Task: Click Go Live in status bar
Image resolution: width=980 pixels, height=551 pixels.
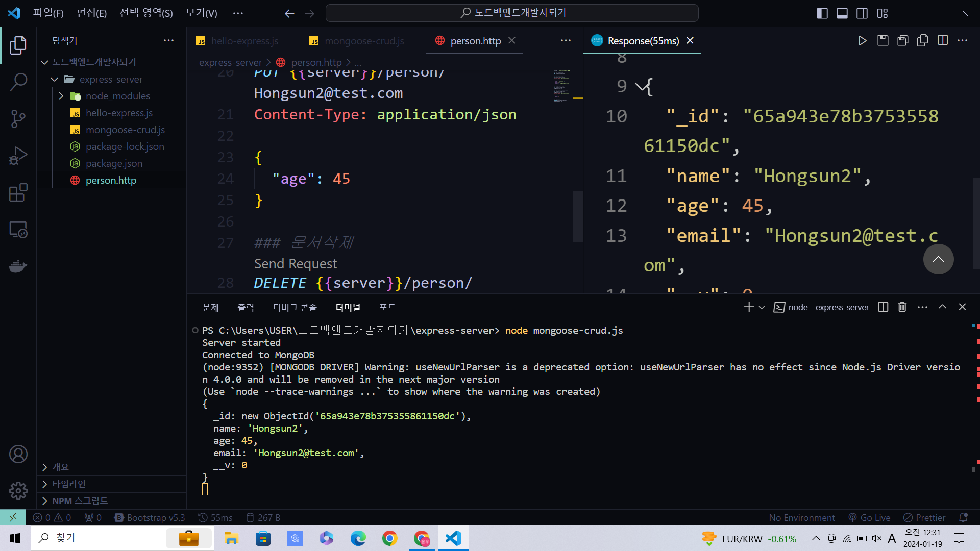Action: pos(869,517)
